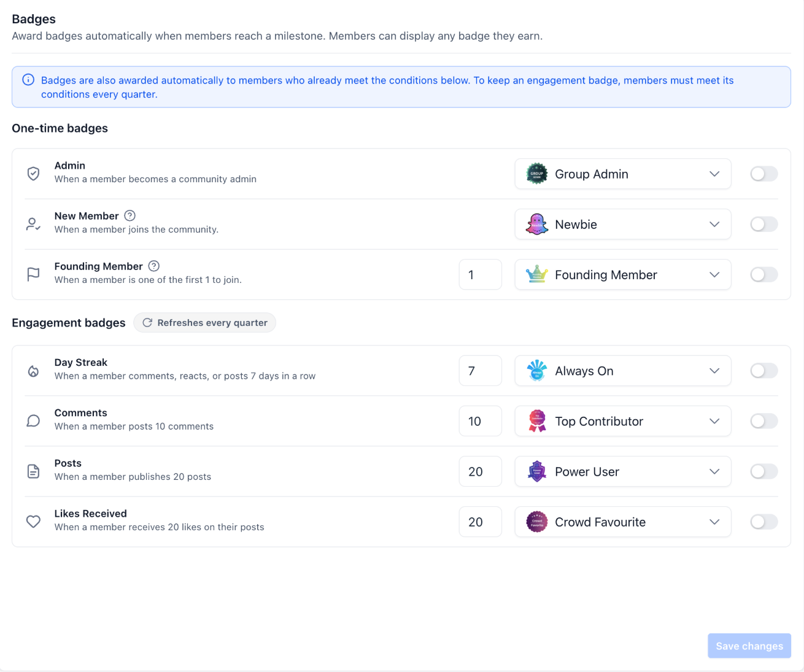The height and width of the screenshot is (672, 804).
Task: Open the help tooltip next to New Member
Action: [x=129, y=215]
